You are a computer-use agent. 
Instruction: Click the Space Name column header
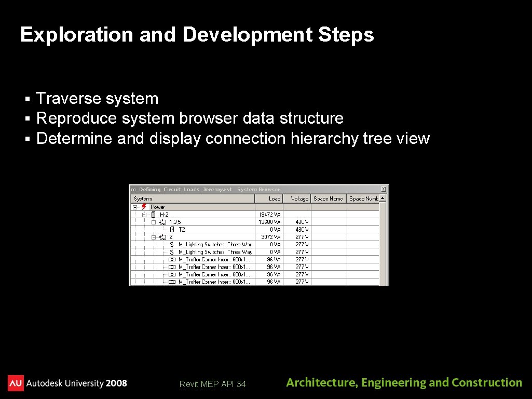(329, 198)
